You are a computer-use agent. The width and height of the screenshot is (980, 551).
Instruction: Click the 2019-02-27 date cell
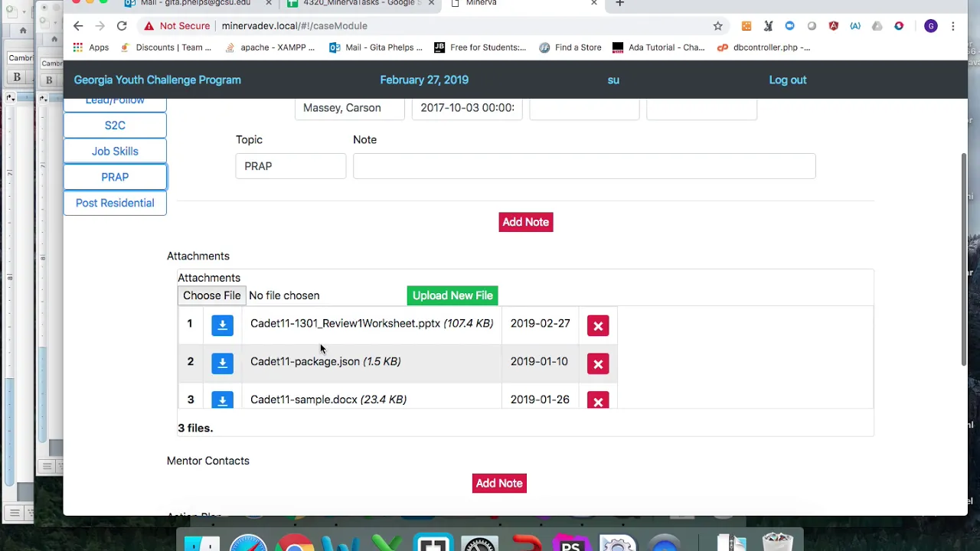[x=541, y=324]
